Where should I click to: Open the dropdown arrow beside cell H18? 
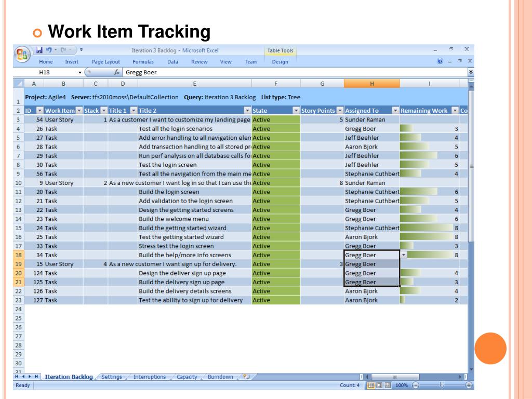click(x=404, y=255)
